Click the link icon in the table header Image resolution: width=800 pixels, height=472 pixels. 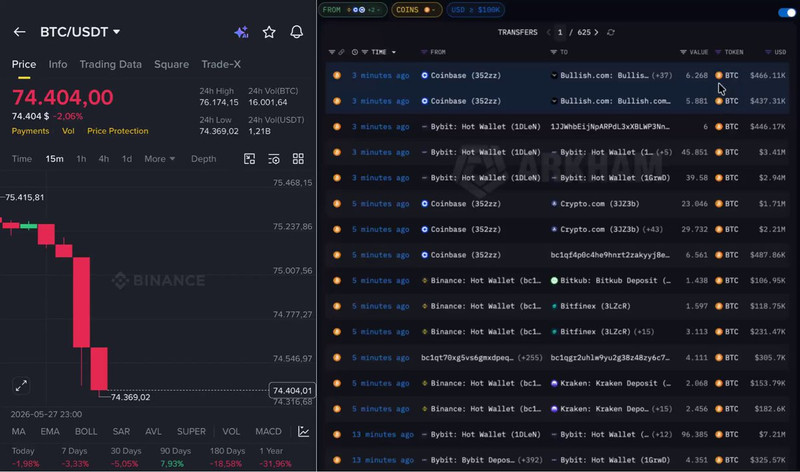point(341,52)
